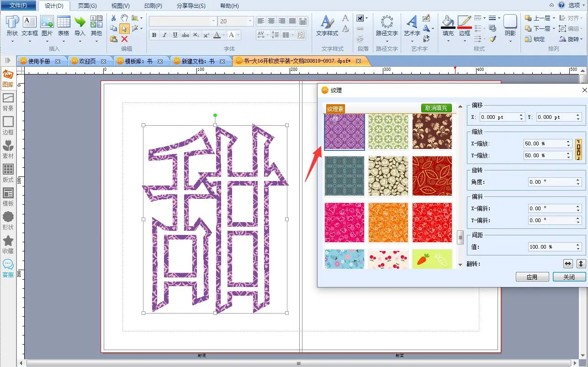Select the hand pan tool
The height and width of the screenshot is (367, 588).
click(x=124, y=18)
